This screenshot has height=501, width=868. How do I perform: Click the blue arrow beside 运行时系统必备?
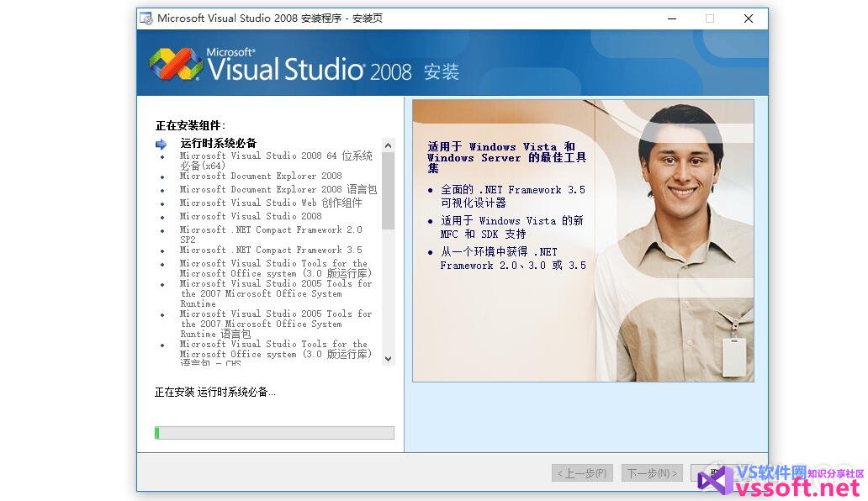click(x=161, y=145)
